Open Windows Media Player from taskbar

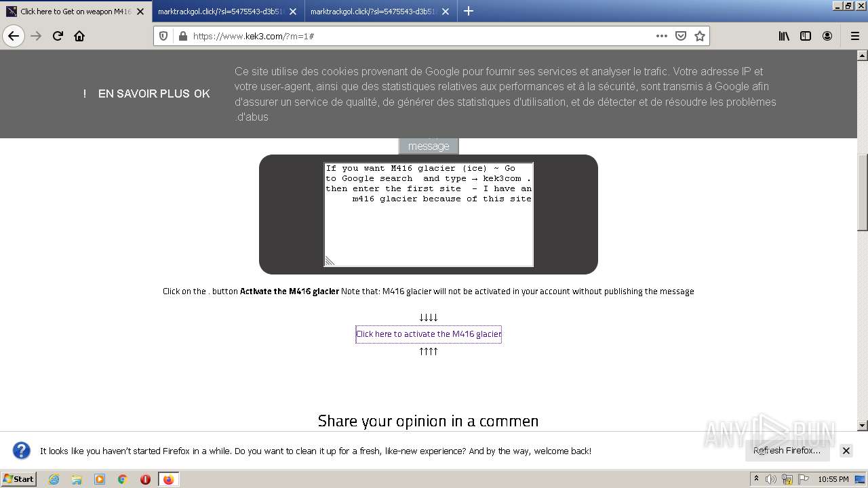tap(100, 479)
